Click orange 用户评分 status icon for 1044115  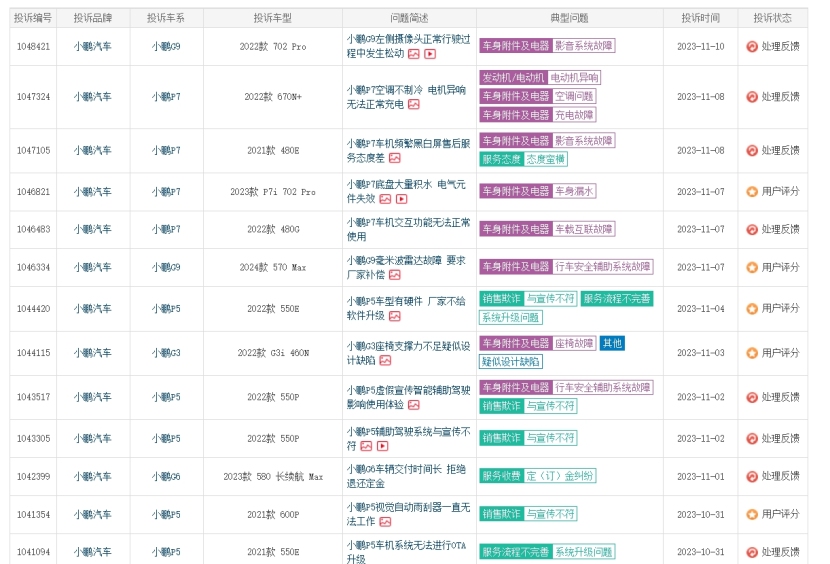click(x=752, y=353)
